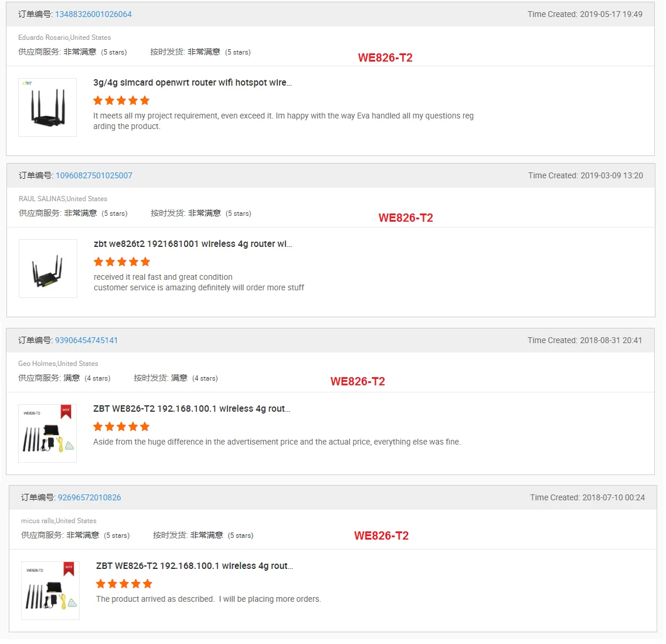Image resolution: width=666 pixels, height=644 pixels.
Task: Click the star rating above the advertisement price review
Action: (121, 426)
